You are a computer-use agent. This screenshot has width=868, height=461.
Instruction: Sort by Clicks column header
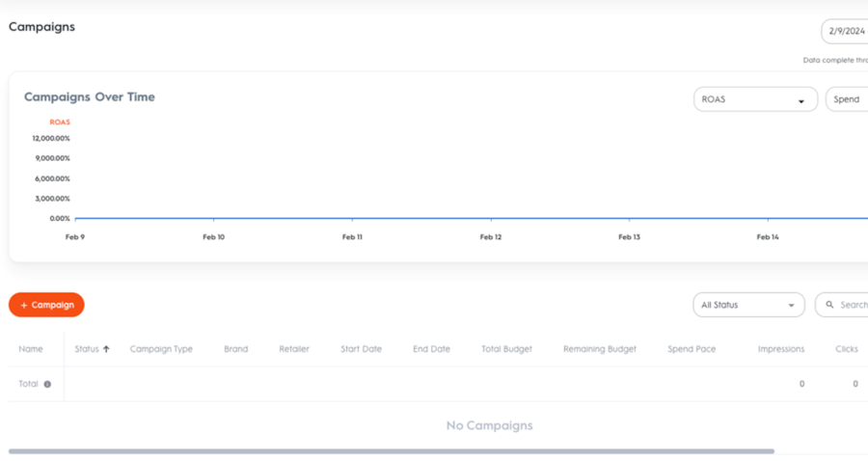pyautogui.click(x=846, y=349)
